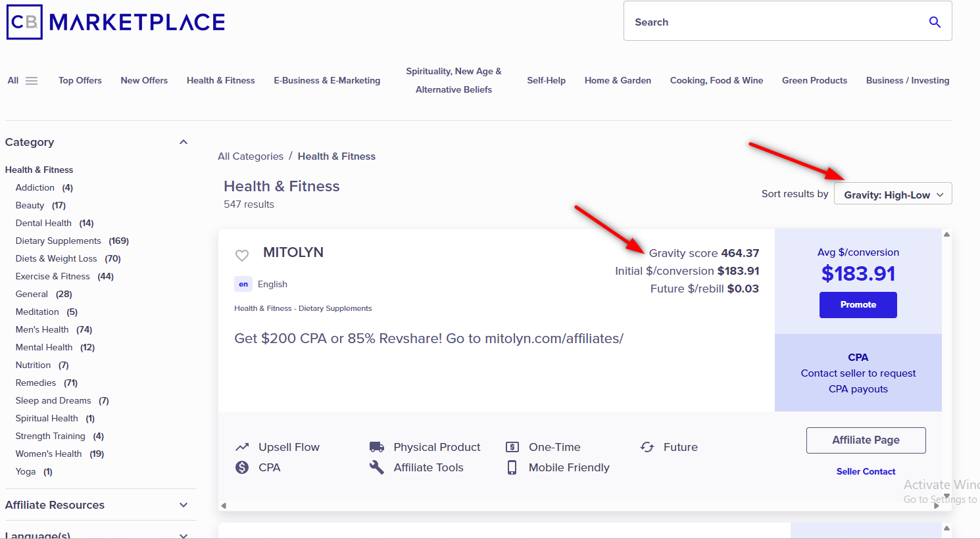
Task: Open the All categories hamburger menu
Action: click(31, 81)
